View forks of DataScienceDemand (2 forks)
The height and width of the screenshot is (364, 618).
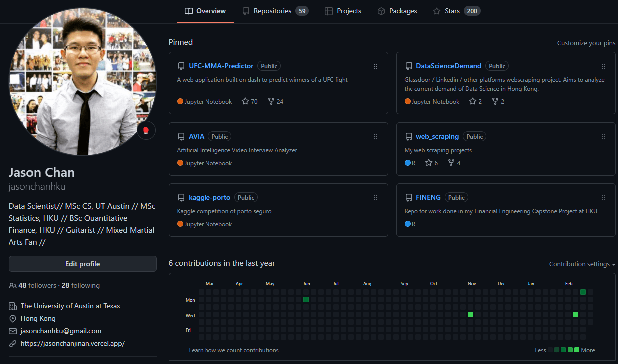pyautogui.click(x=498, y=101)
